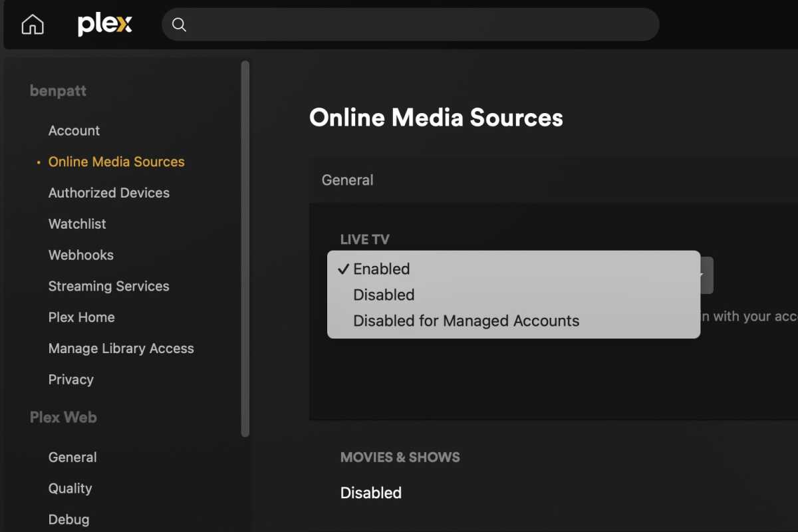Open the Privacy settings page
798x532 pixels.
70,379
